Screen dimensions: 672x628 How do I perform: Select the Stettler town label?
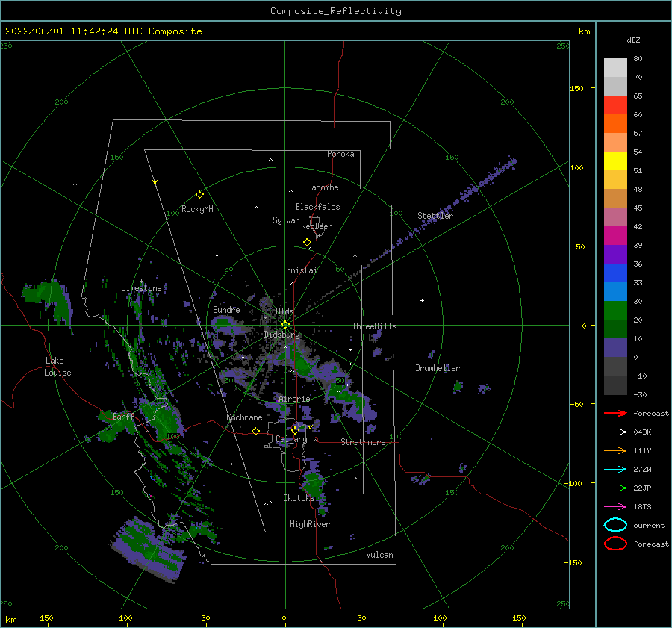435,216
